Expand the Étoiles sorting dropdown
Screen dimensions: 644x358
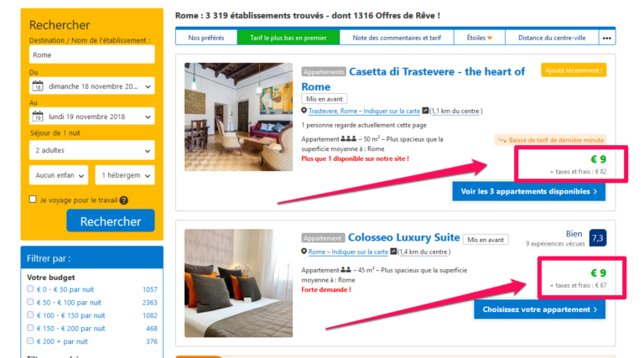(480, 38)
